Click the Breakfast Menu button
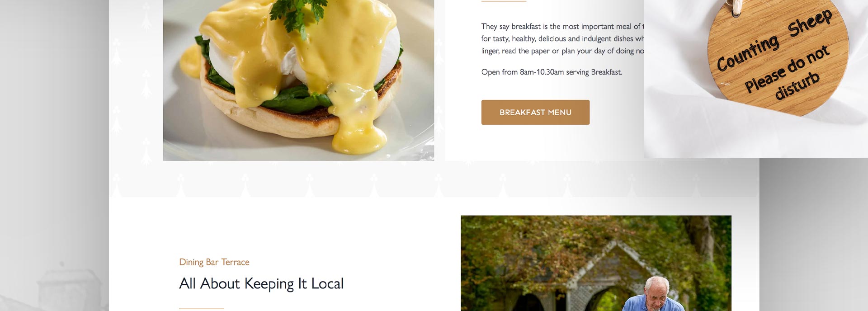Screen dimensions: 868x311 535,112
